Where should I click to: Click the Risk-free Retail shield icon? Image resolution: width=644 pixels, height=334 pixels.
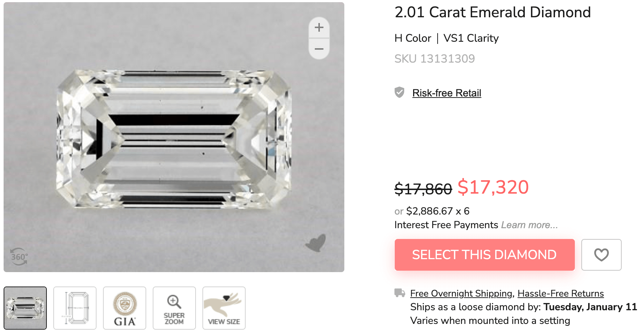[x=399, y=92]
